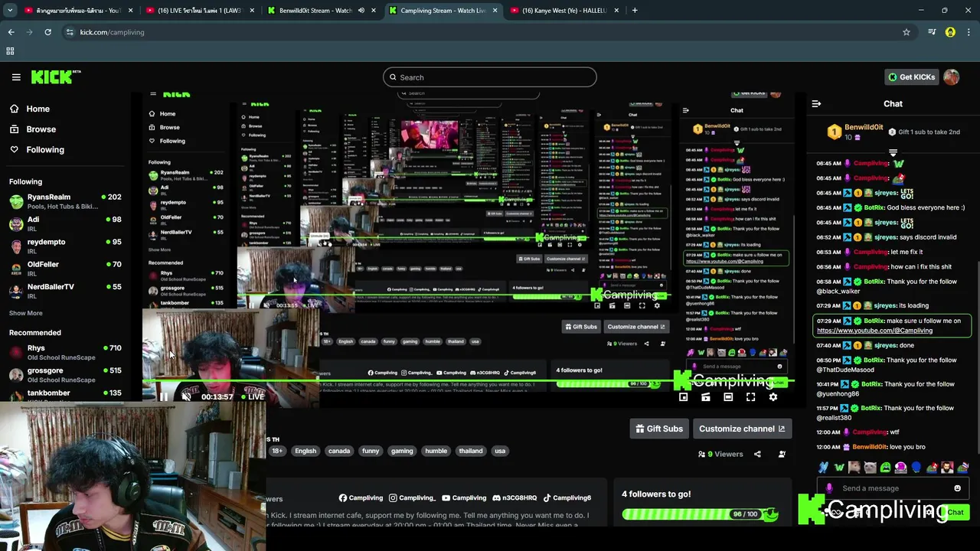Enter fullscreen on the video player
The image size is (980, 551).
750,397
